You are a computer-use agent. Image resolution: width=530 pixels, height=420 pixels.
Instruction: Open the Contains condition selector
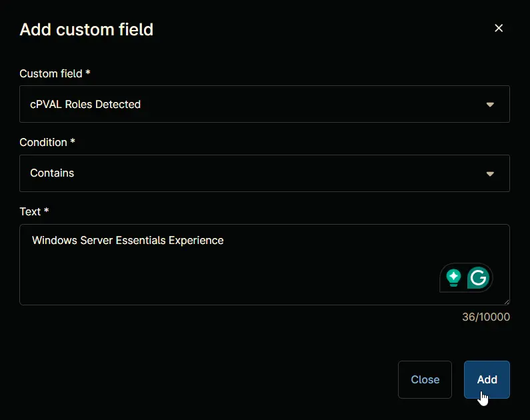pyautogui.click(x=264, y=173)
